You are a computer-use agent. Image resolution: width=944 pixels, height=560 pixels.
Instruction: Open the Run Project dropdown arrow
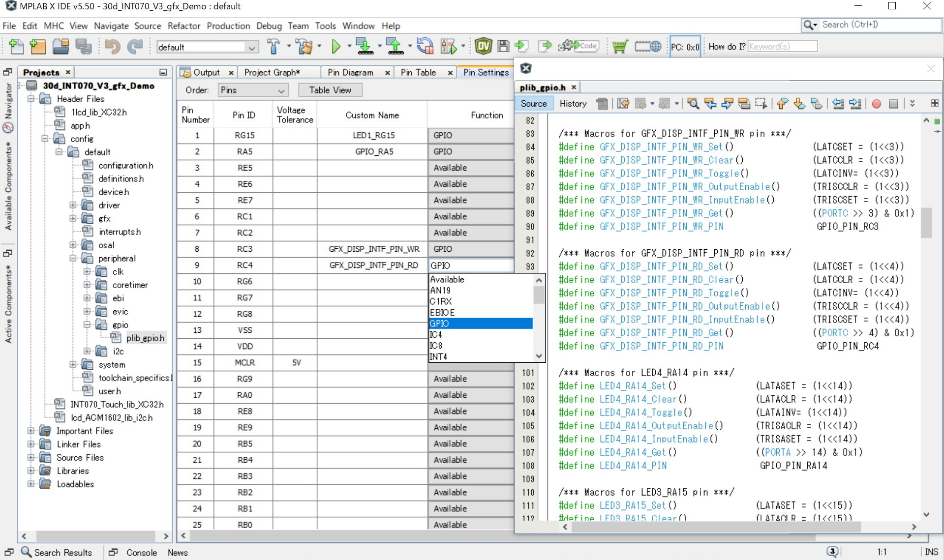coord(349,47)
